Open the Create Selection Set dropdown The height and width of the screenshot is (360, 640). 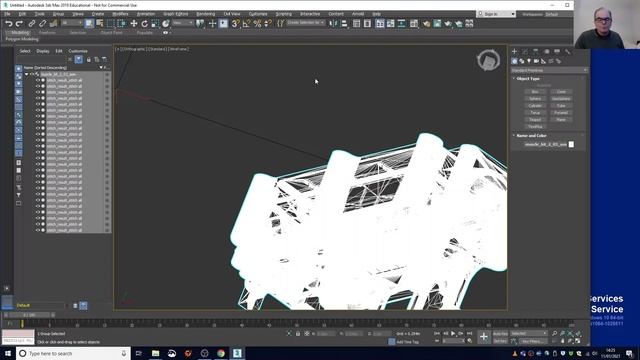tap(306, 23)
